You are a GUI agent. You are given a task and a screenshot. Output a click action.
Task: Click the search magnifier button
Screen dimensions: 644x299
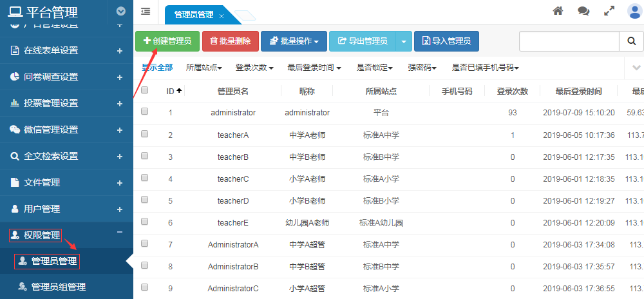[x=630, y=41]
